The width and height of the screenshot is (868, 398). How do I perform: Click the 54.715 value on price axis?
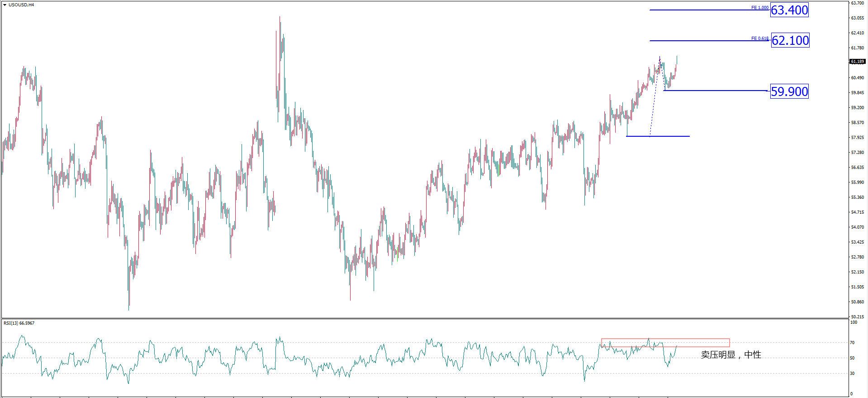[x=858, y=212]
